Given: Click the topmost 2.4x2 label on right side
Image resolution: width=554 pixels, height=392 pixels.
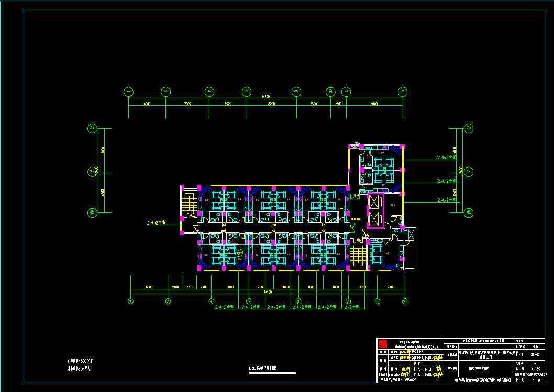Looking at the screenshot, I should 447,157.
